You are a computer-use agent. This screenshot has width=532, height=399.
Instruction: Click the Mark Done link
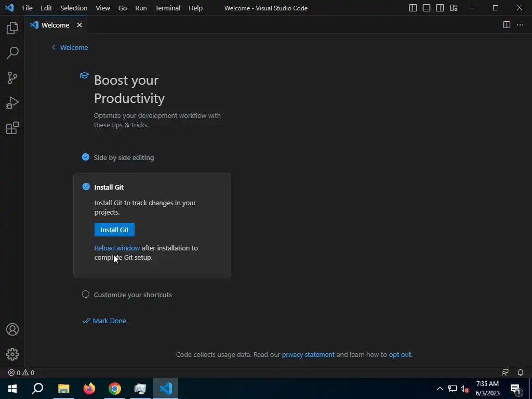point(104,321)
